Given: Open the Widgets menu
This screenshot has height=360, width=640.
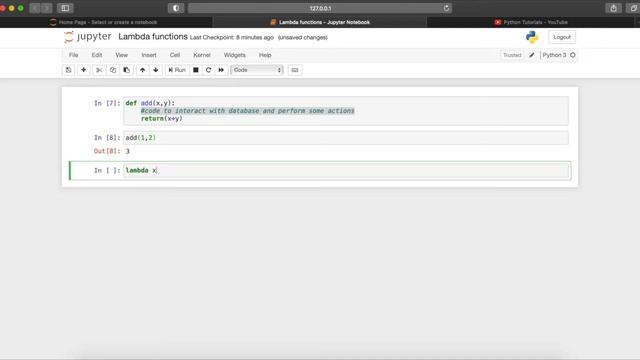Looking at the screenshot, I should tap(234, 55).
